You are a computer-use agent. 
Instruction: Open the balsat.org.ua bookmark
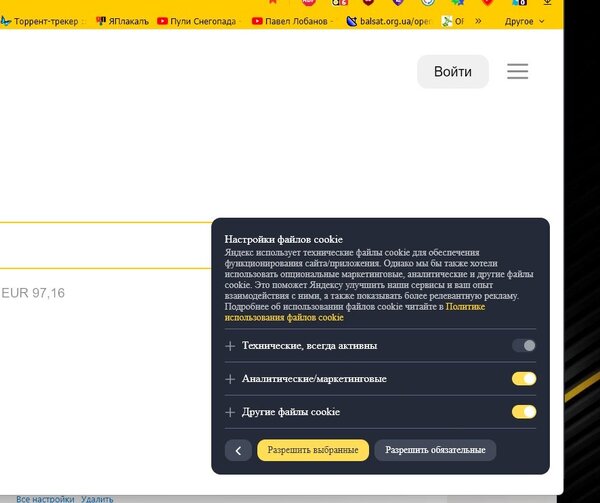pos(389,21)
